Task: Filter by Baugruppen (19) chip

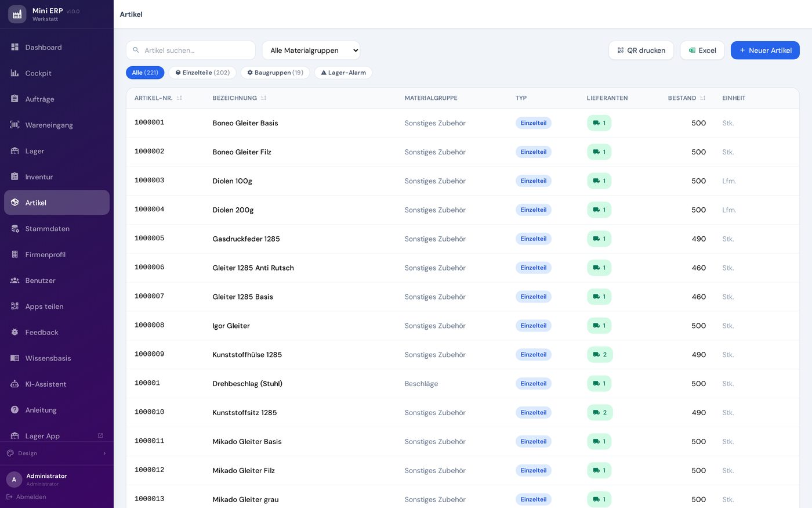Action: [x=275, y=73]
